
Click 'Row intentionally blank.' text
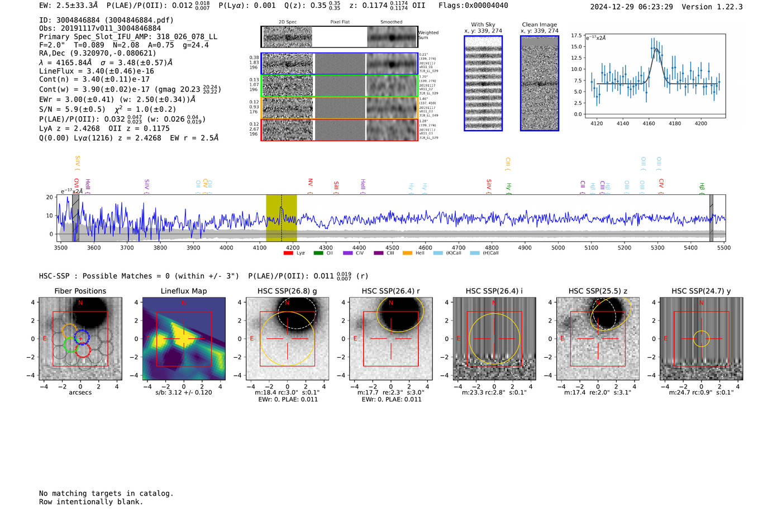click(x=91, y=502)
